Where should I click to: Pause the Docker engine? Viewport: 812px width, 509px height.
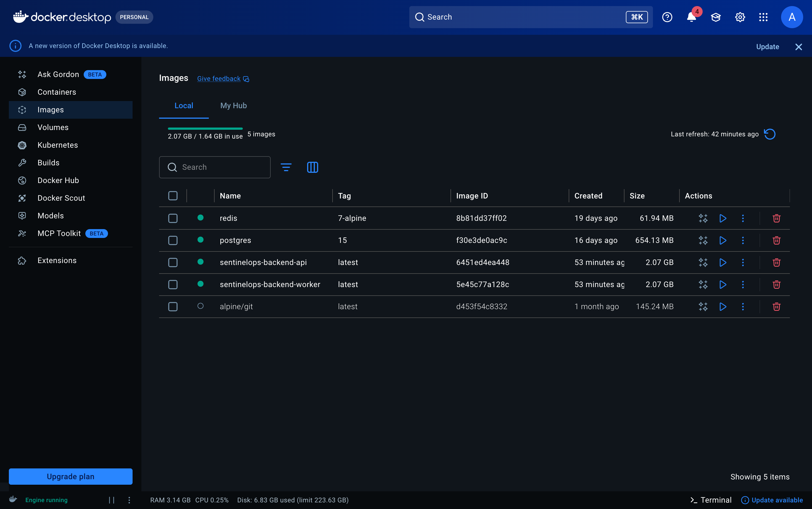tap(112, 500)
